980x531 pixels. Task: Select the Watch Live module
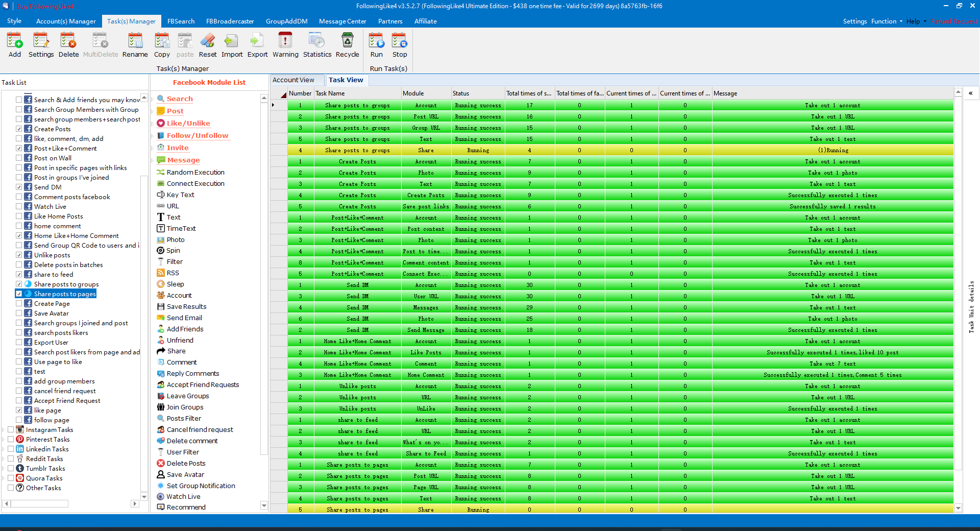click(179, 497)
